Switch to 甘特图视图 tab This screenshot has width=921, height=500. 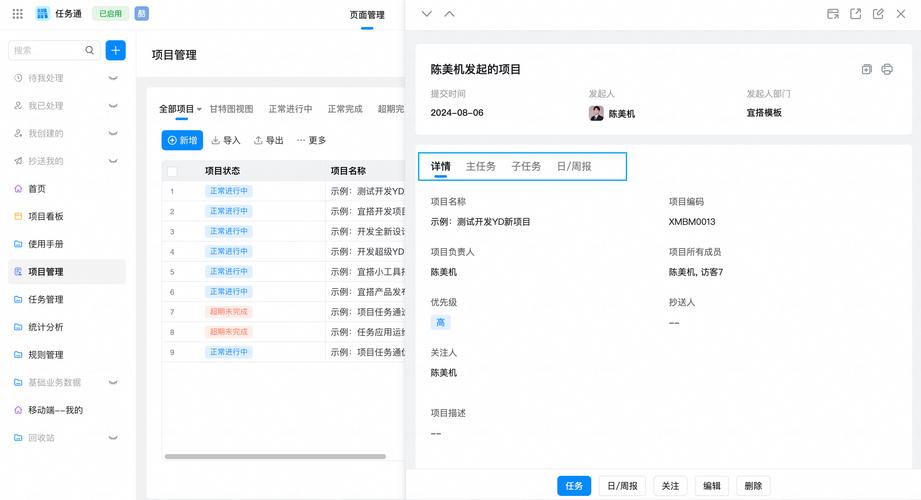click(x=231, y=109)
